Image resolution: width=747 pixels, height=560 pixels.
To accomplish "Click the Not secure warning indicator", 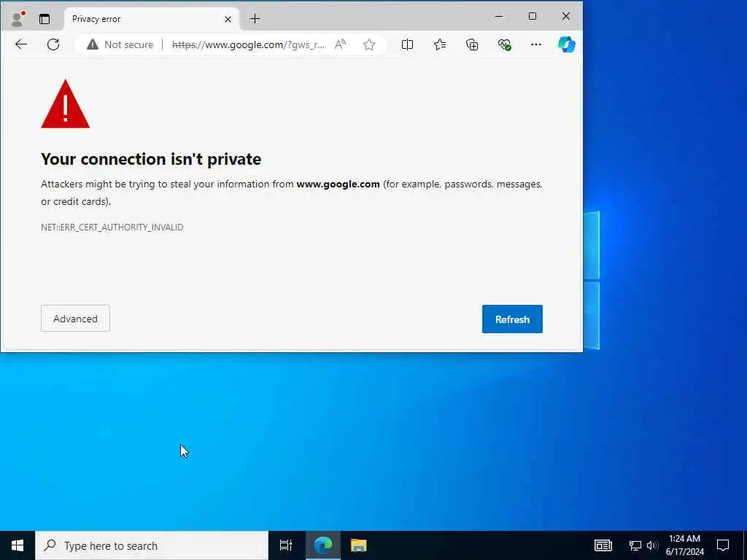I will pyautogui.click(x=120, y=44).
